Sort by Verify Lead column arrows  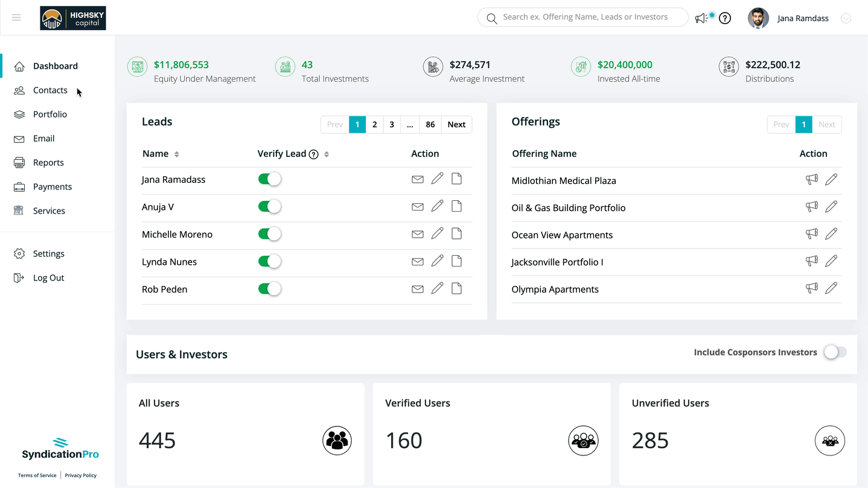[x=327, y=154]
